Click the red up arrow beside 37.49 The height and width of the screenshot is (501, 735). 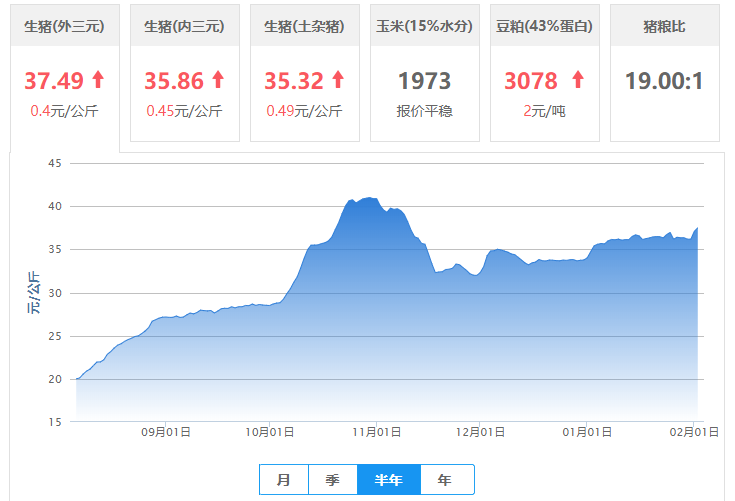[98, 80]
